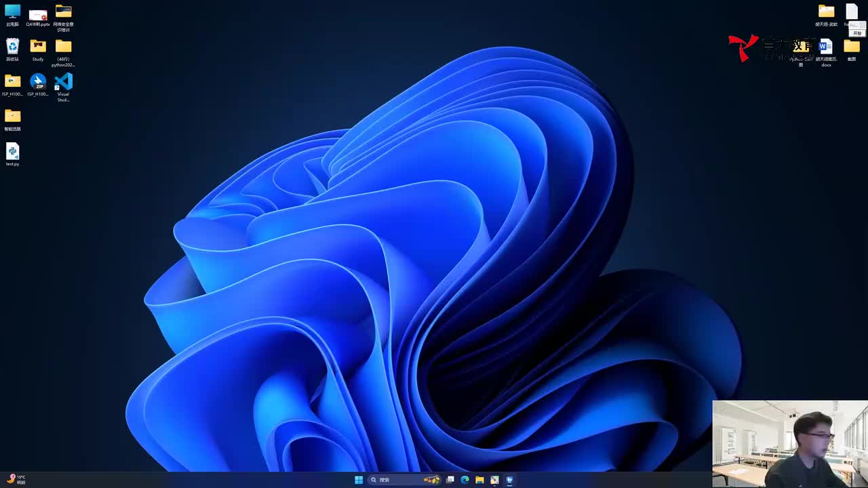Image resolution: width=868 pixels, height=488 pixels.
Task: Select the ISP_H100 ZIP archive icon
Action: pyautogui.click(x=38, y=85)
